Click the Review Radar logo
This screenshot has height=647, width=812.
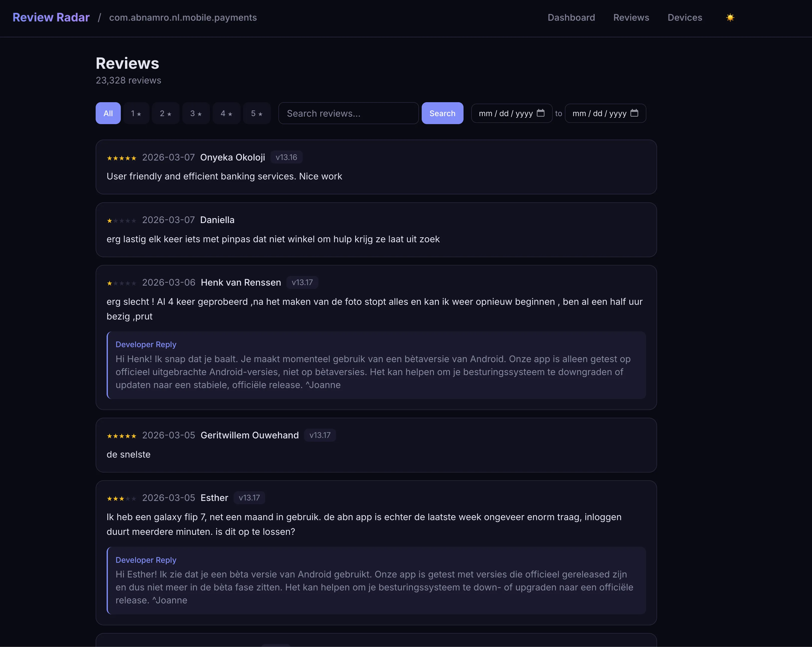point(51,17)
